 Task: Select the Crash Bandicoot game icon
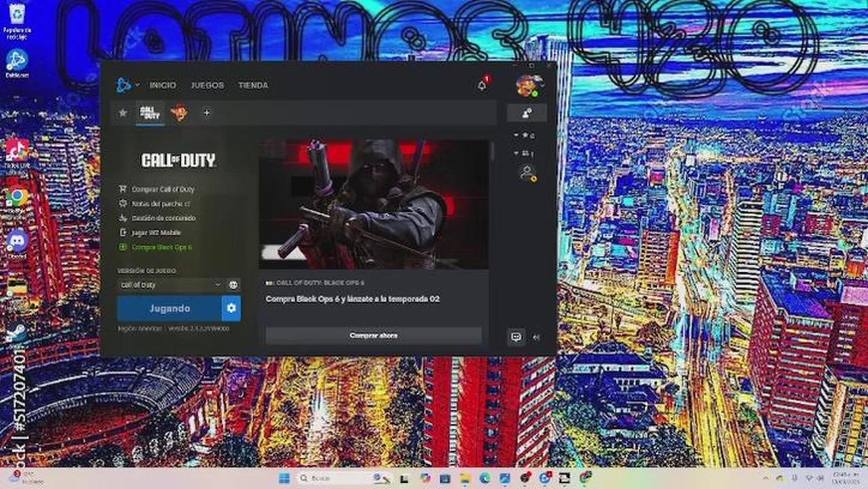(179, 113)
